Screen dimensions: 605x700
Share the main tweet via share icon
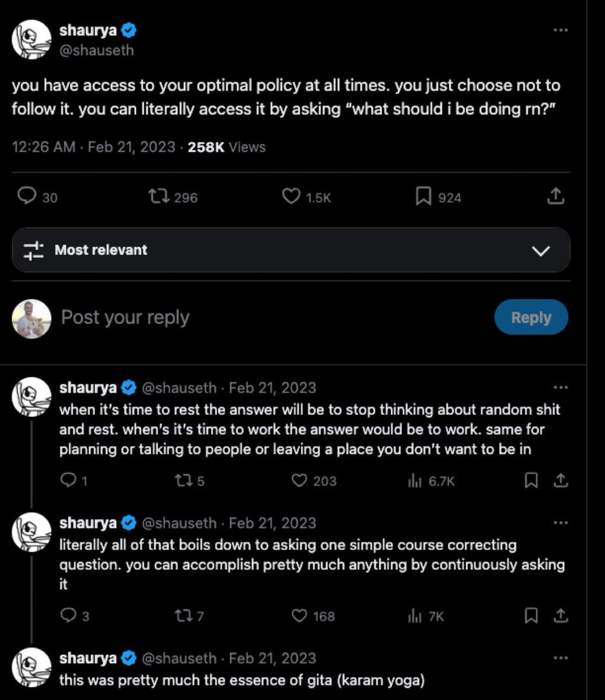pos(555,197)
